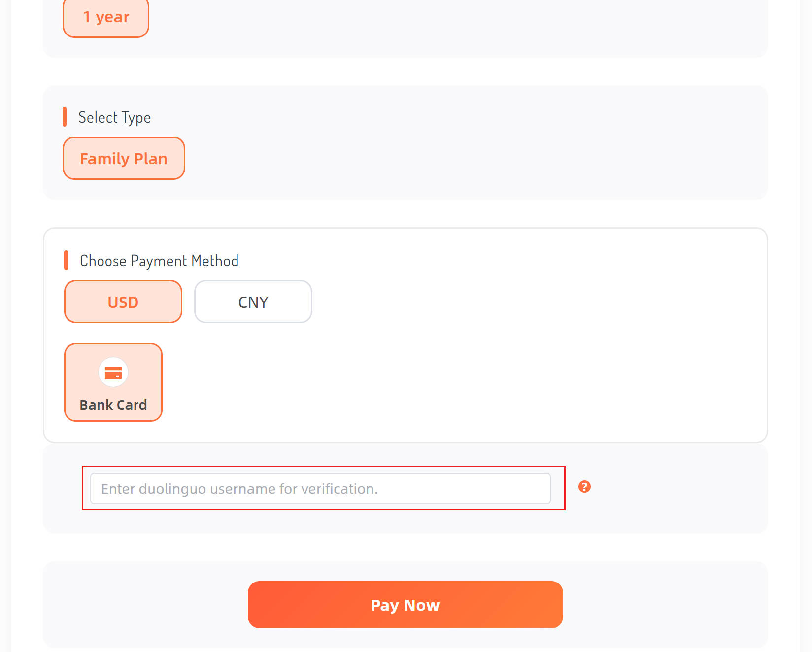Click the "Method" word in payment heading
Image resolution: width=812 pixels, height=652 pixels.
click(215, 261)
